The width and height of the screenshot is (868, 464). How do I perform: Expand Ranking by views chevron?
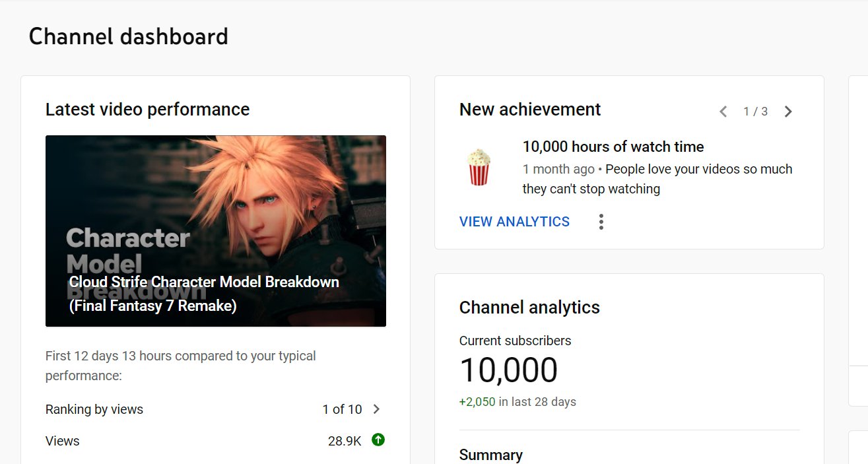point(376,409)
